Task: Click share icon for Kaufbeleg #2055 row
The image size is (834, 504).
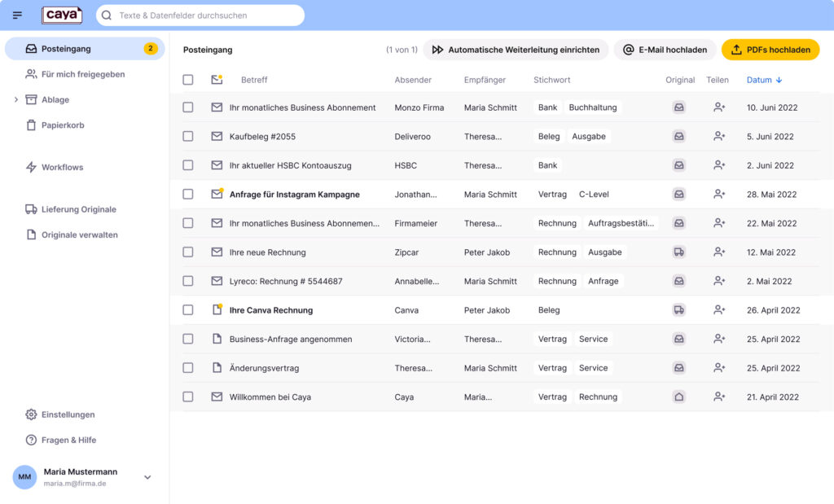Action: point(719,136)
